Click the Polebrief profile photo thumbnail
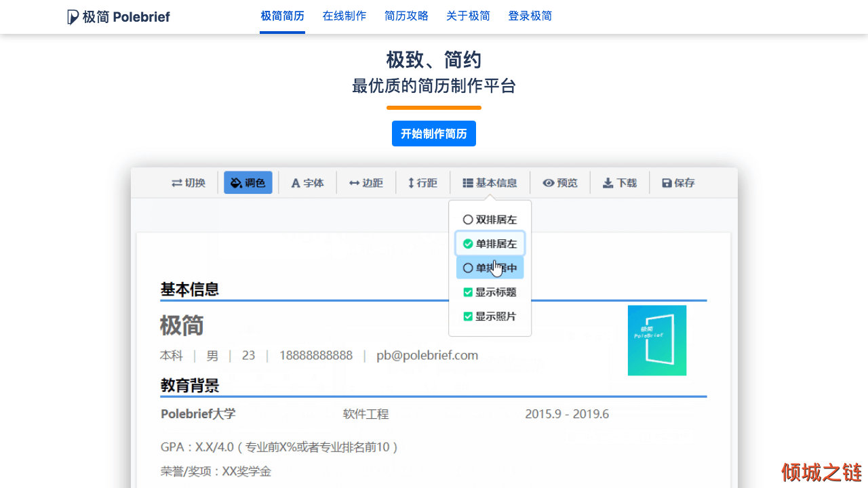The width and height of the screenshot is (868, 488). [x=657, y=340]
